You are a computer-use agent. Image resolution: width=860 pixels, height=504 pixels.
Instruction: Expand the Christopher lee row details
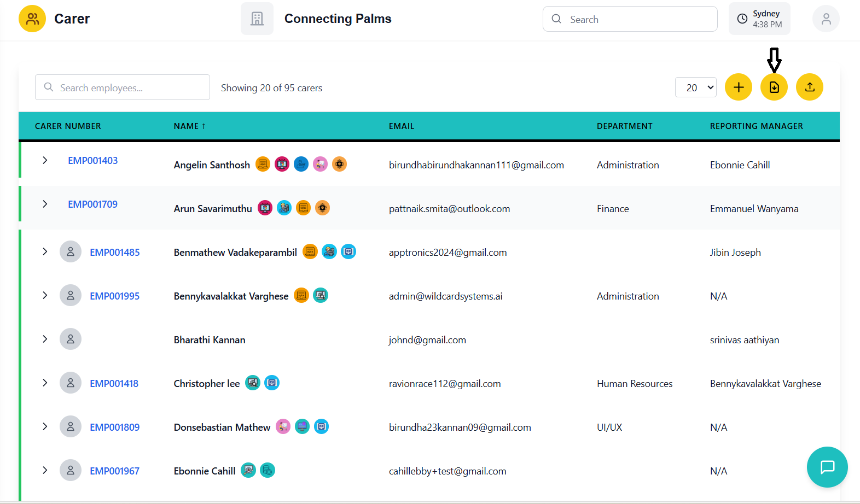pos(45,383)
